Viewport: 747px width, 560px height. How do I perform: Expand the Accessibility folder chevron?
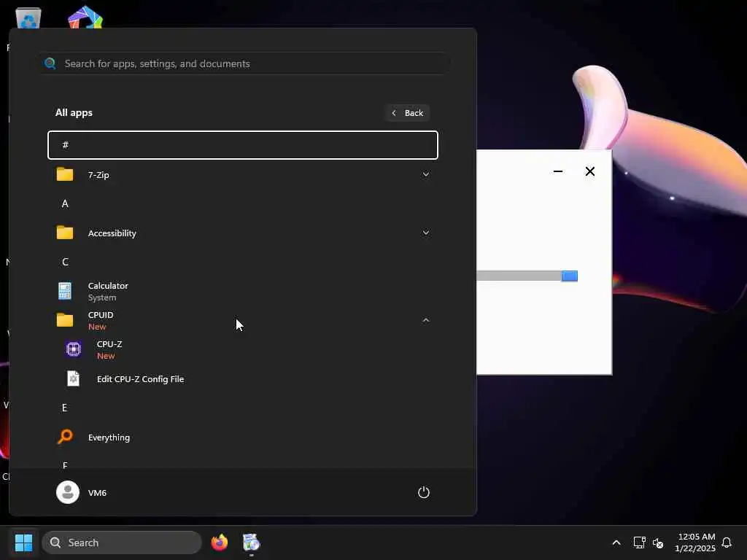tap(426, 233)
